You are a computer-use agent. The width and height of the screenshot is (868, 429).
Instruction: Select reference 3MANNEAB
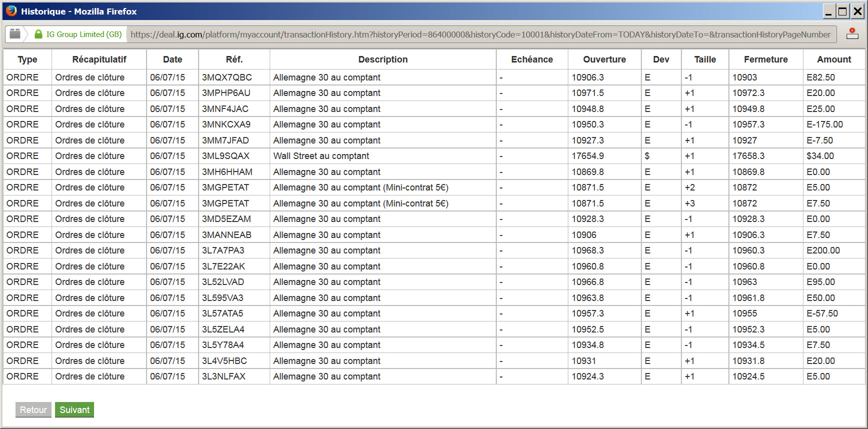pyautogui.click(x=227, y=235)
